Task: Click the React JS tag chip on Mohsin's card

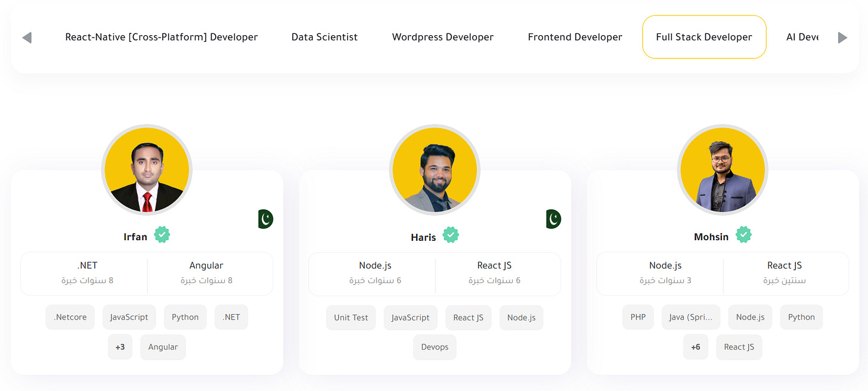Action: tap(739, 347)
